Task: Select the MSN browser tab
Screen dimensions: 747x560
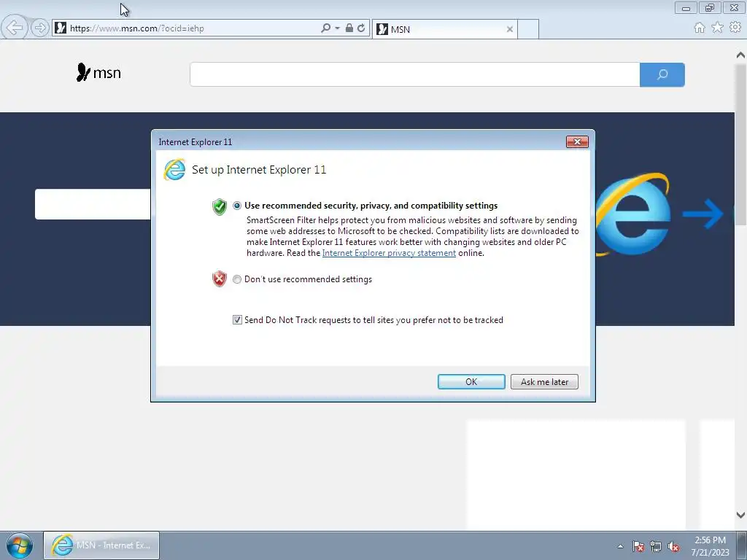Action: (x=444, y=29)
